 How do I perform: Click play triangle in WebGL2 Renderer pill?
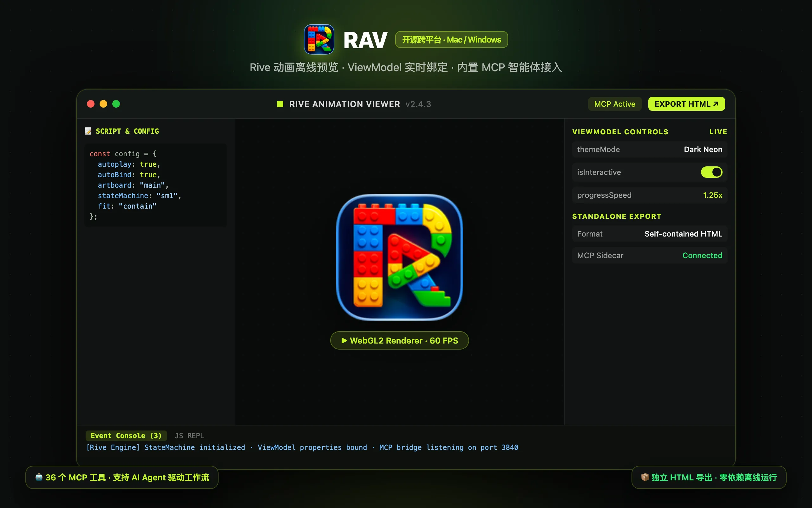[x=344, y=340]
